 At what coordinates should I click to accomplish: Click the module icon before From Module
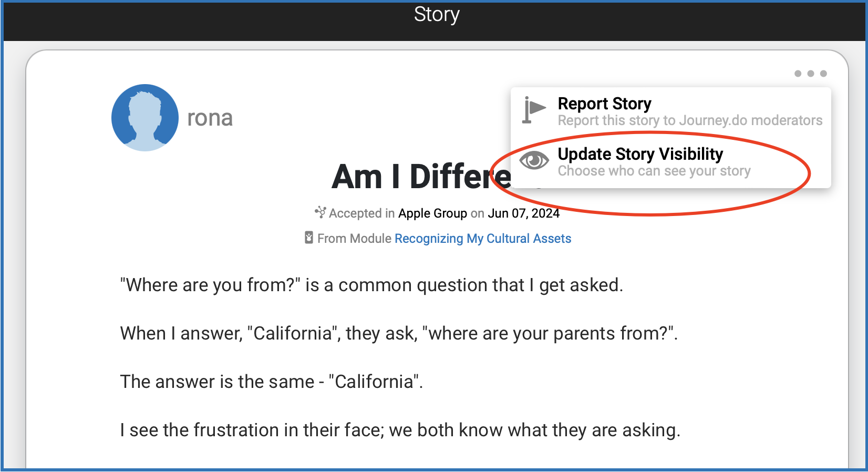coord(309,238)
